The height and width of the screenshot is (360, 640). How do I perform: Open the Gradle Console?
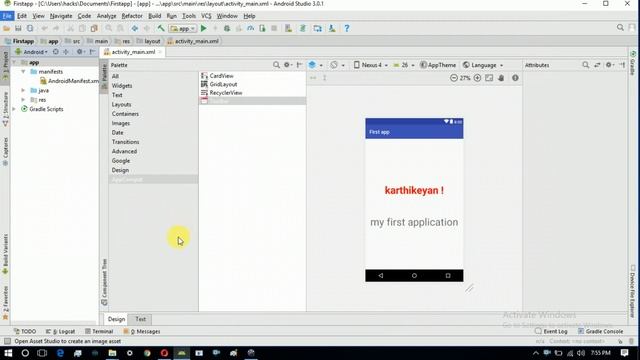click(x=600, y=331)
